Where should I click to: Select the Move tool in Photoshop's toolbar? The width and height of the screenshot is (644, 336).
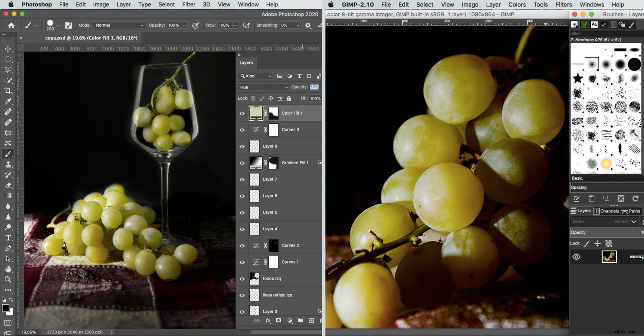click(8, 49)
